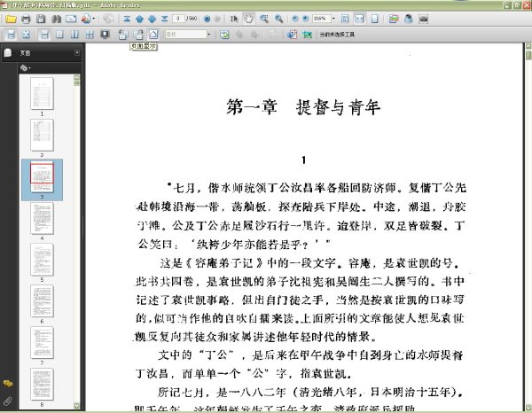Switch to four-pane grid layout icon

90,35
